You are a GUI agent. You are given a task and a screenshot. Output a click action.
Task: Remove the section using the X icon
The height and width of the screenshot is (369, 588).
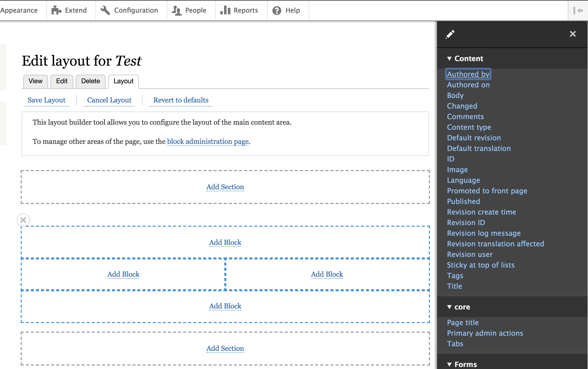pos(23,220)
